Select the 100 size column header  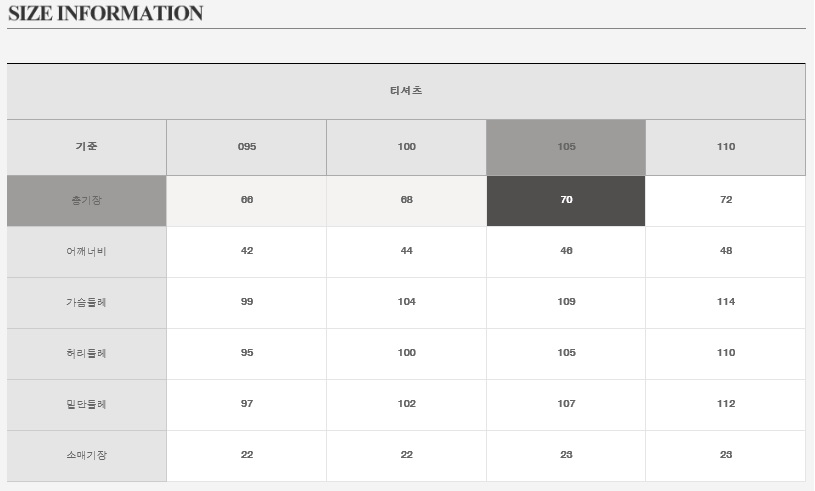point(406,147)
